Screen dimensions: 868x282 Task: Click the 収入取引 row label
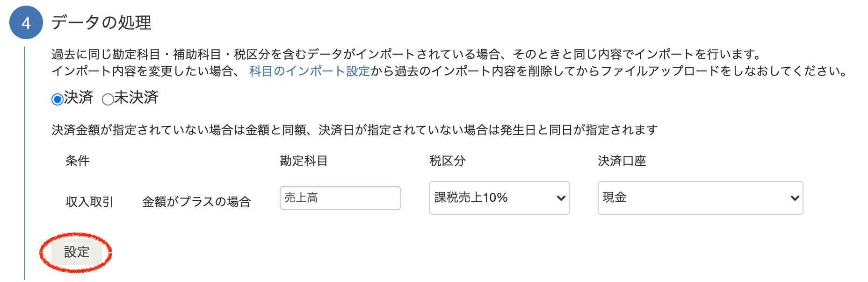coord(89,202)
